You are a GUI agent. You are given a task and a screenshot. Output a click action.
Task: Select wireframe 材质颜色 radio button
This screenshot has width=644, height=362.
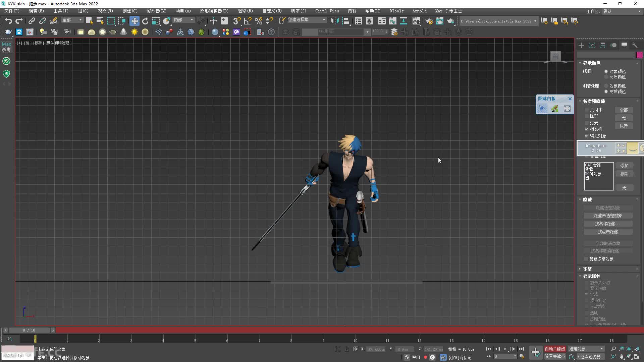point(606,77)
